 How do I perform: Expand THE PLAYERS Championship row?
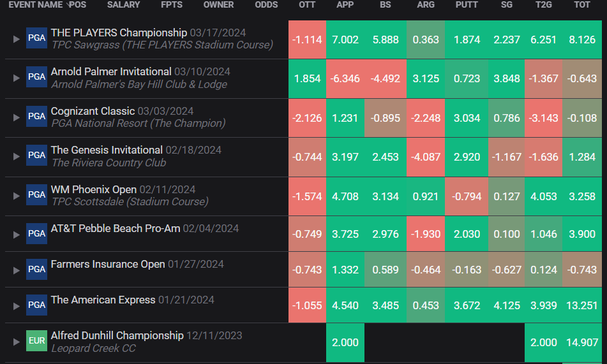16,39
